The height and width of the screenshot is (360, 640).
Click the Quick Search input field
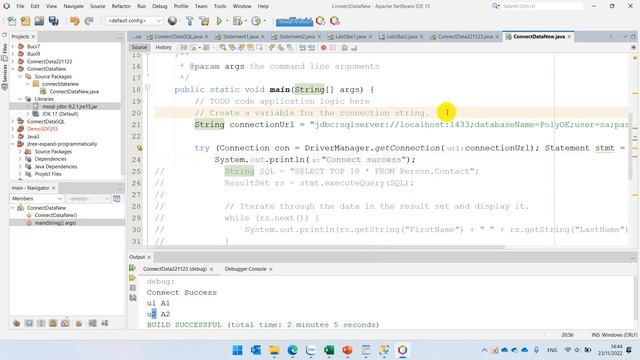pyautogui.click(x=541, y=6)
